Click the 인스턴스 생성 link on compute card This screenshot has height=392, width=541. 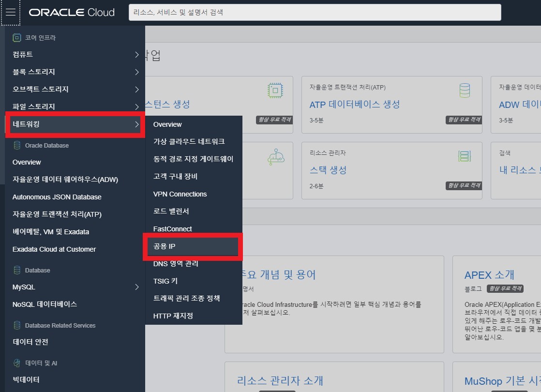pyautogui.click(x=167, y=104)
